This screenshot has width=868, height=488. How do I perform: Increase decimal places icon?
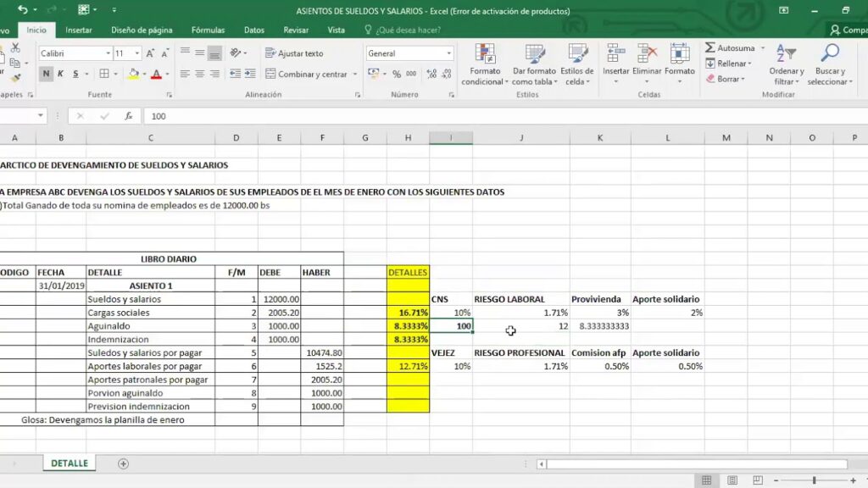point(431,74)
